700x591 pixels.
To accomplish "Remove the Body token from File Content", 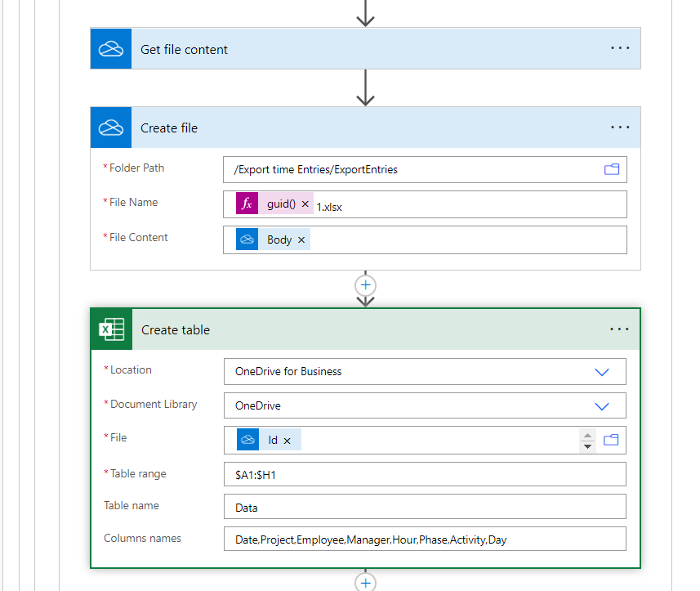I will coord(301,240).
